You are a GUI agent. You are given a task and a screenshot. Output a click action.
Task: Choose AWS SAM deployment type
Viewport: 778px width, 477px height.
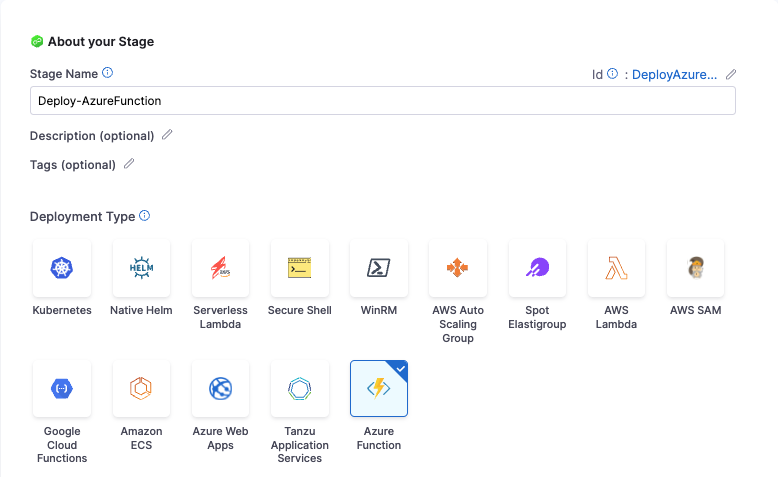[696, 268]
